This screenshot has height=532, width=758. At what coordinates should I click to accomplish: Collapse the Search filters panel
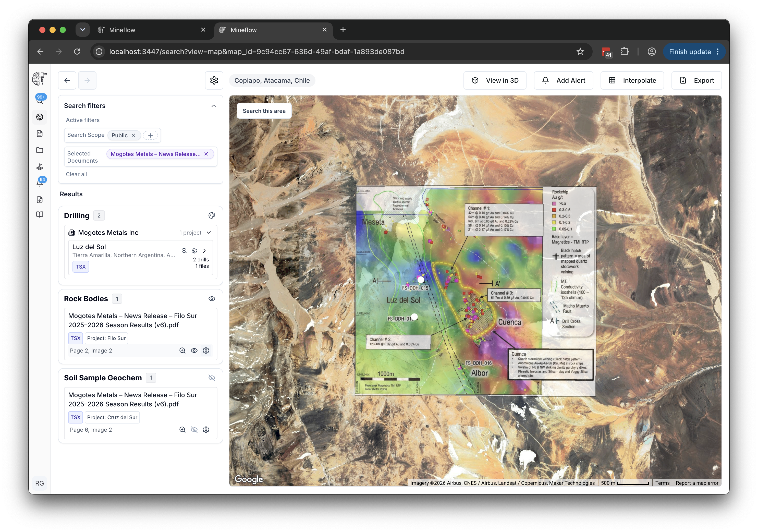(x=214, y=106)
